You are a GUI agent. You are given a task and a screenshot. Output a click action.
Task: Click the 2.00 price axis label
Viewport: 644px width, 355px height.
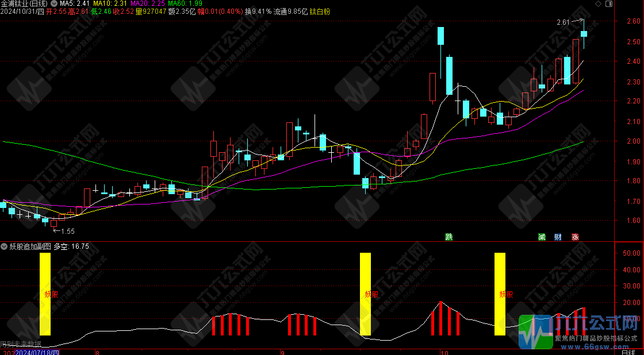[x=634, y=141]
